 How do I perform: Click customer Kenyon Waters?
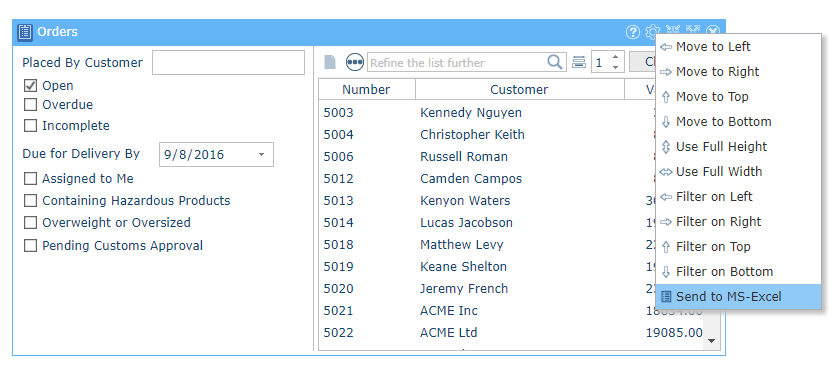click(x=465, y=201)
